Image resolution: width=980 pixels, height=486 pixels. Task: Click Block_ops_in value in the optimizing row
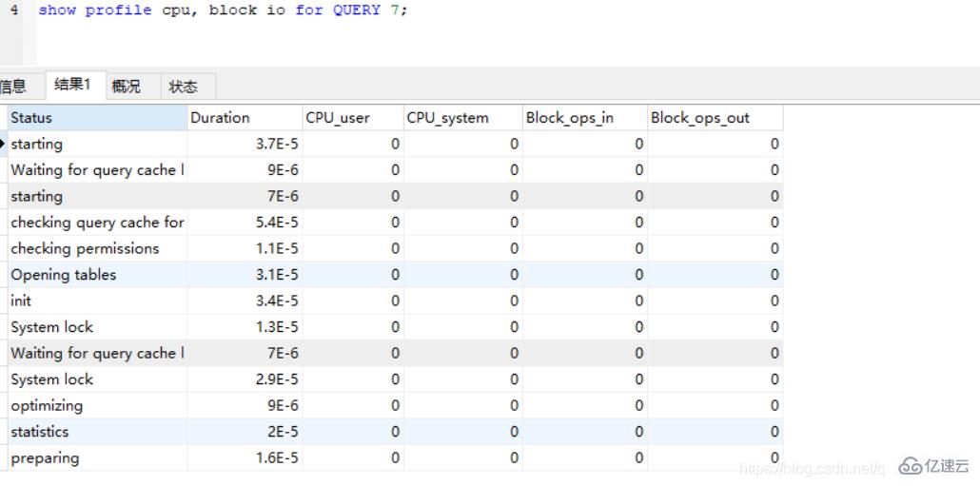coord(638,406)
